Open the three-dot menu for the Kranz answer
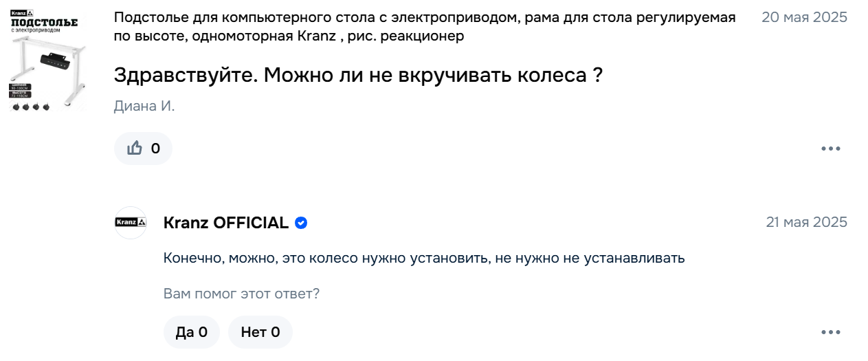This screenshot has width=868, height=361. point(831,333)
